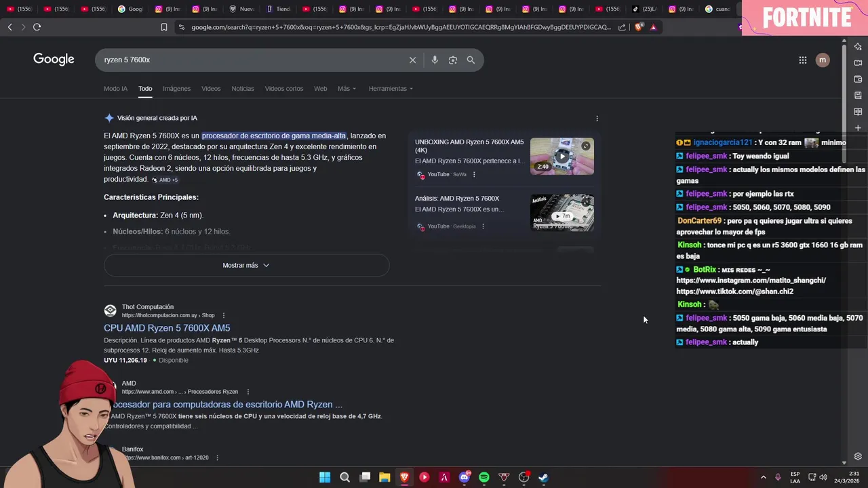Viewport: 868px width, 488px height.
Task: Open Brave Rewards triangle icon
Action: (x=653, y=27)
